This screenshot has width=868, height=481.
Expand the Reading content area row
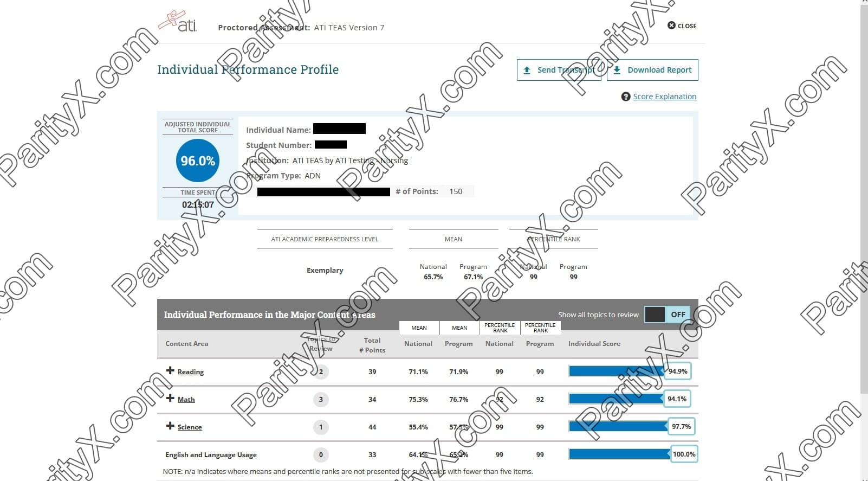(x=170, y=371)
